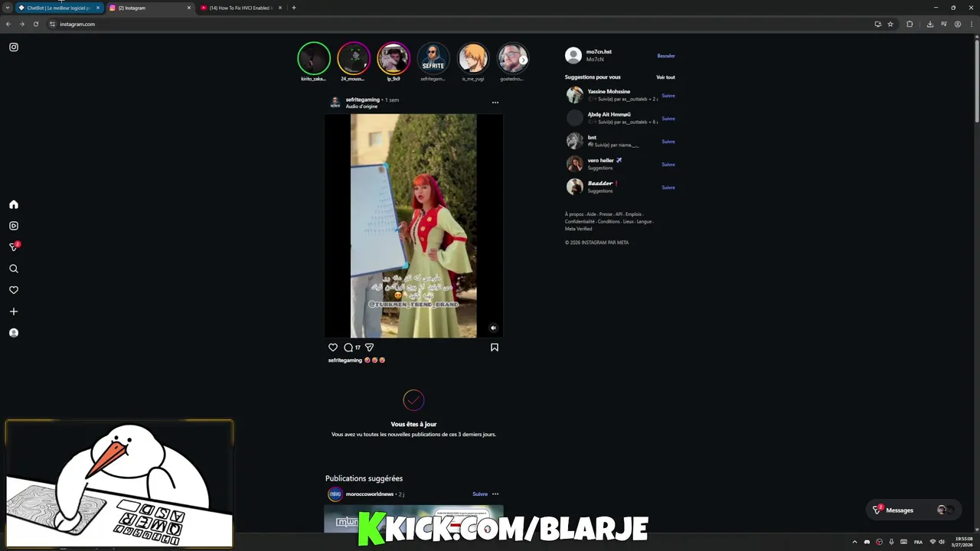
Task: Open volume control in taskbar
Action: click(x=942, y=542)
